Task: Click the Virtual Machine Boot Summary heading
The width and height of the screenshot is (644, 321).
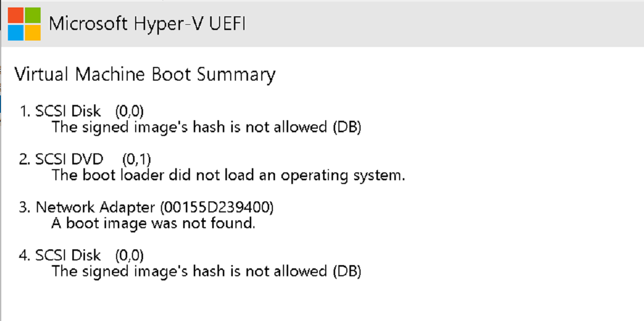Action: (x=145, y=74)
